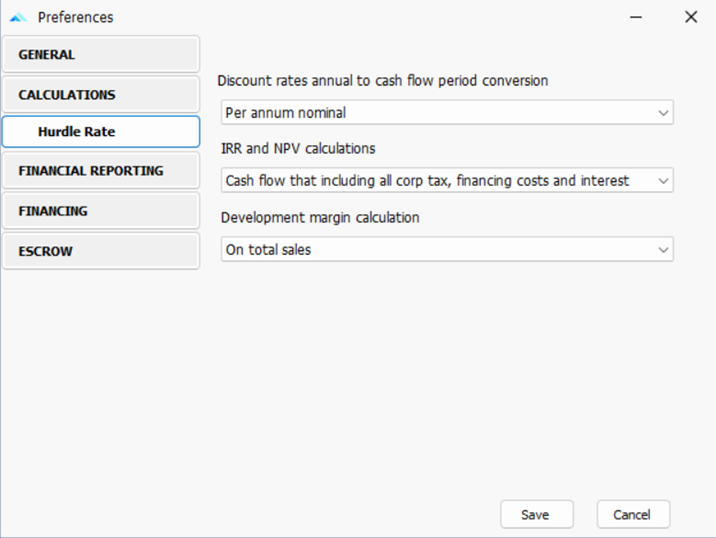Switch to the FINANCIAL REPORTING section

click(100, 171)
